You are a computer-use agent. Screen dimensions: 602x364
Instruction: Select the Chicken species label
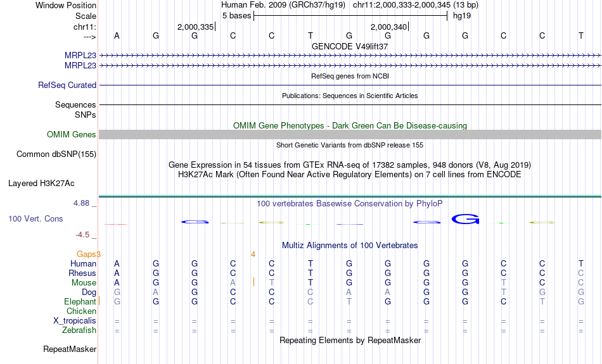81,311
